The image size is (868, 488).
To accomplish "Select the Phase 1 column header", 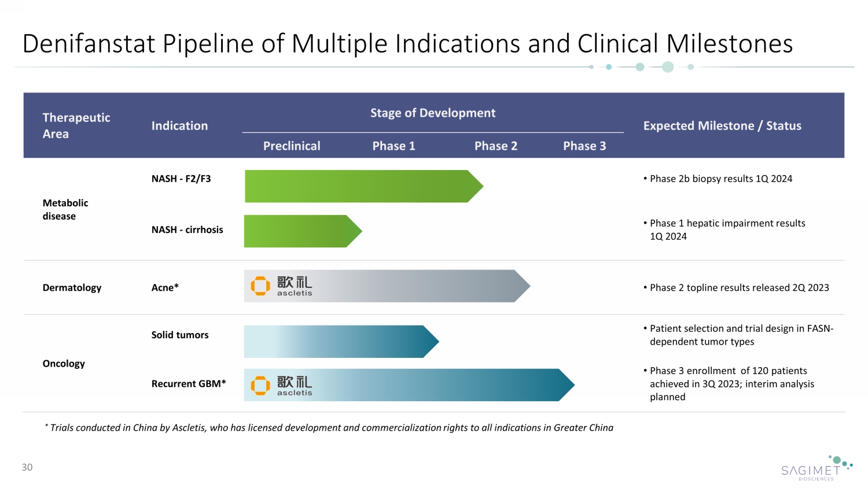I will [393, 146].
